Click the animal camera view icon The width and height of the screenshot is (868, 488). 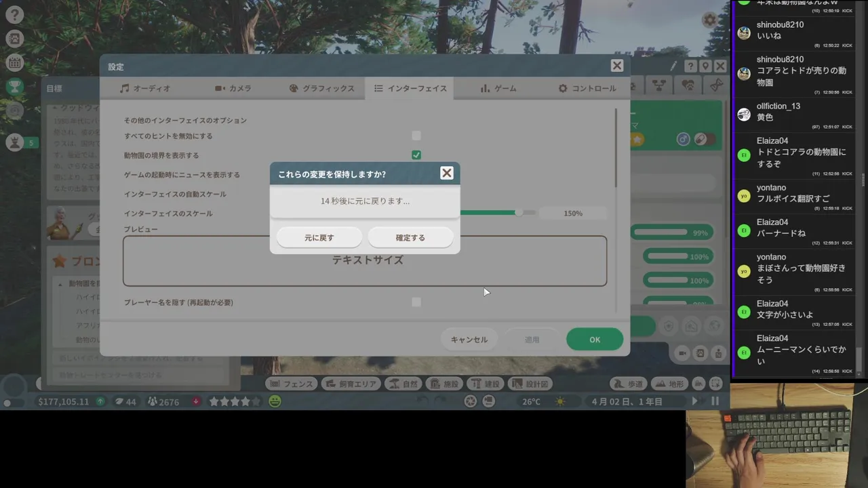[x=683, y=353]
